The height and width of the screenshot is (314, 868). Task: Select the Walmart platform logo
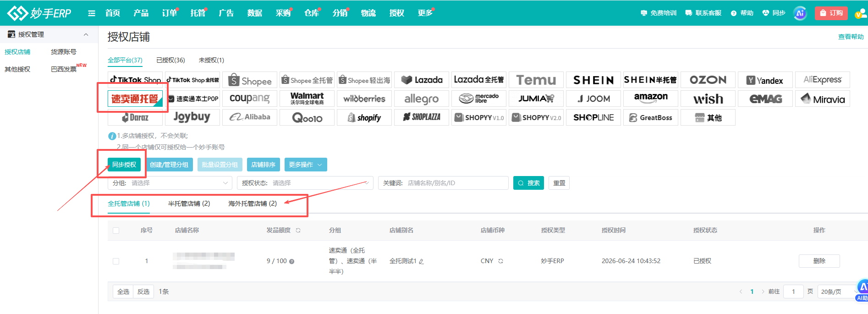click(307, 99)
